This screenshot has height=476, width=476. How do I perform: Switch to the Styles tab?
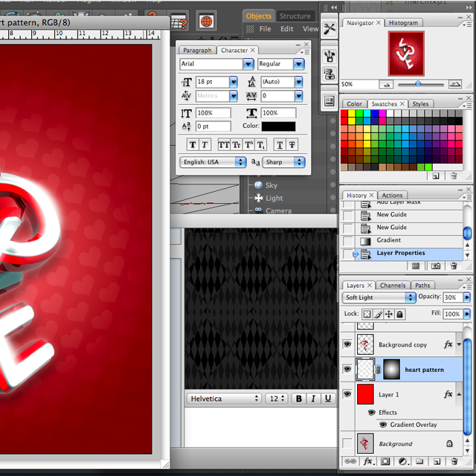pos(420,104)
